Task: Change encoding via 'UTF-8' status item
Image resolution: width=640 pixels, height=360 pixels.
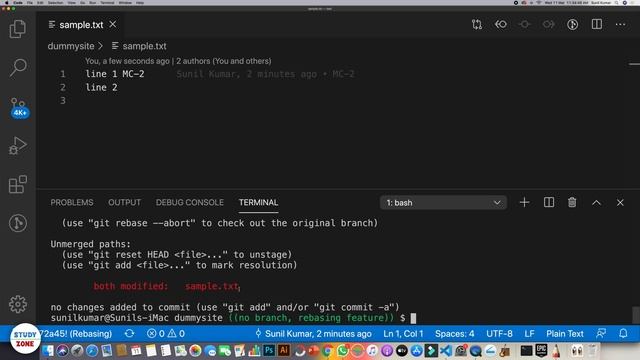Action: click(x=499, y=334)
